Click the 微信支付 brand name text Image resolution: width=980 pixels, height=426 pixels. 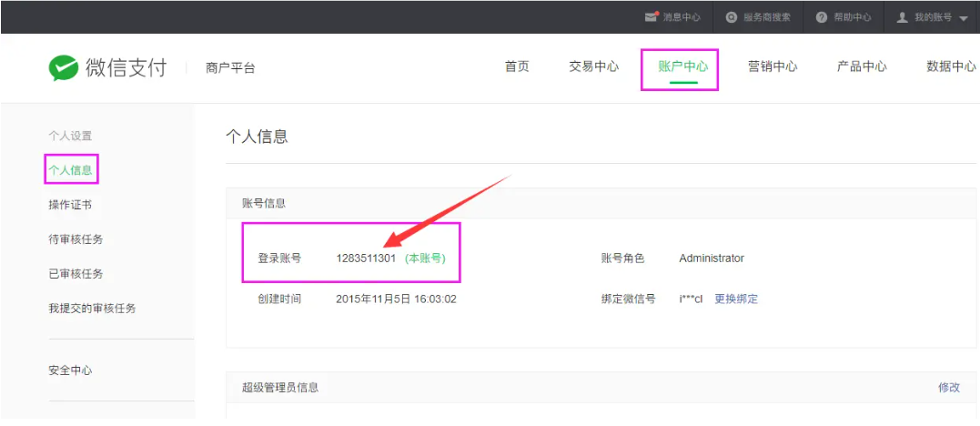(x=126, y=67)
